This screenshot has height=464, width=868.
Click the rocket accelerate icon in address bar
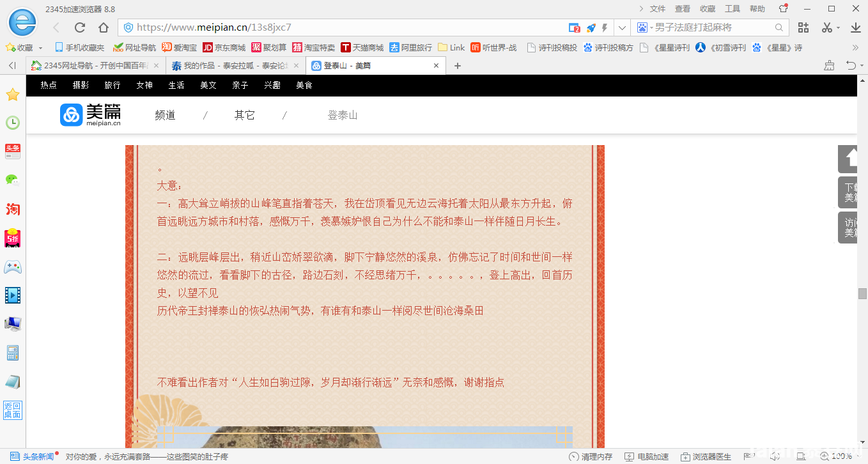(x=591, y=27)
